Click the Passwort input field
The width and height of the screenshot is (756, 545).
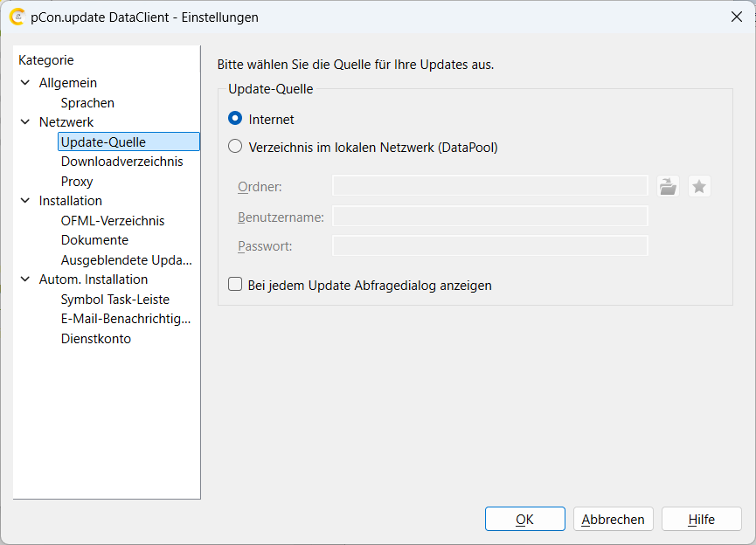pyautogui.click(x=489, y=245)
